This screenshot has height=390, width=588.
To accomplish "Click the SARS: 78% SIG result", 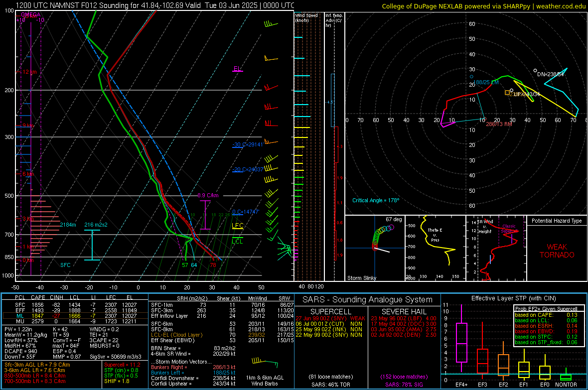I will (404, 385).
